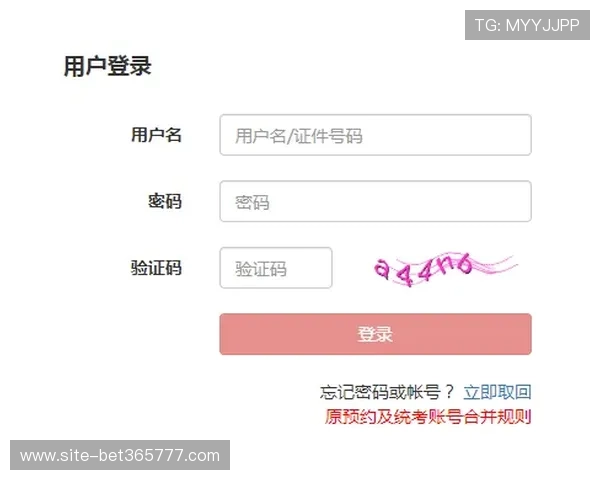Viewport: 600px width, 480px height.
Task: Click the www.site-bet365777.com watermark banner
Action: pyautogui.click(x=120, y=455)
